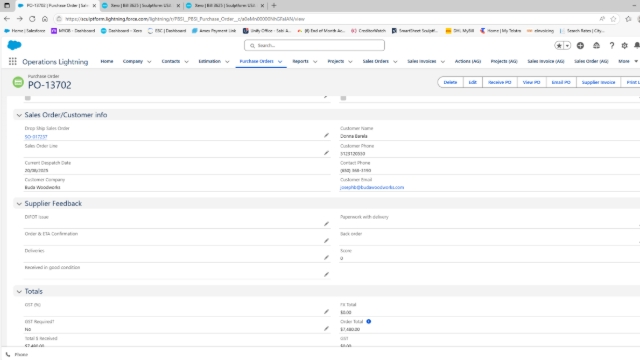Go forward in the browser
The width and height of the screenshot is (640, 360).
click(x=20, y=19)
